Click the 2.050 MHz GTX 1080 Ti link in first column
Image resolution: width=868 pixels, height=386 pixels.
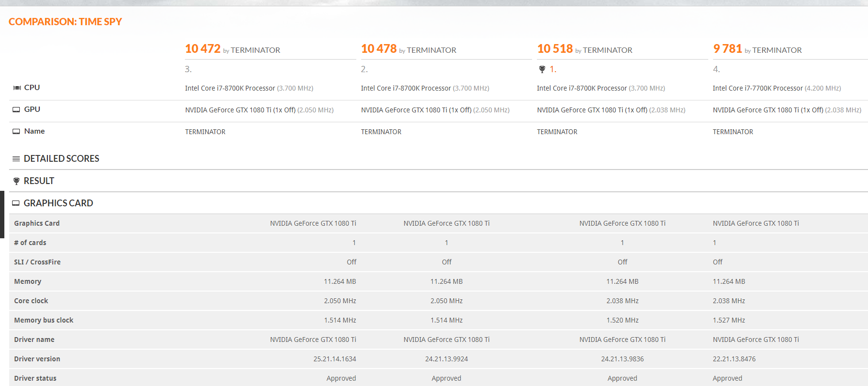240,110
